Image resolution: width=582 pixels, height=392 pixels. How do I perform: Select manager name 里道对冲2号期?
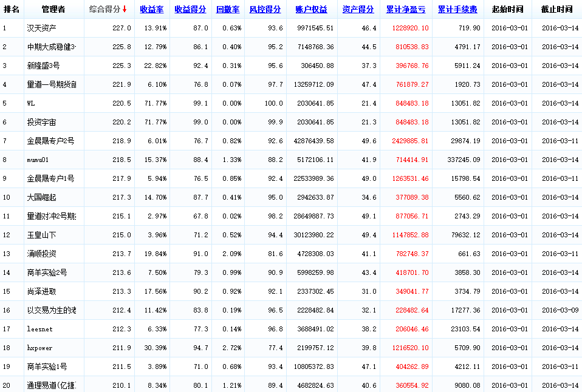click(52, 216)
